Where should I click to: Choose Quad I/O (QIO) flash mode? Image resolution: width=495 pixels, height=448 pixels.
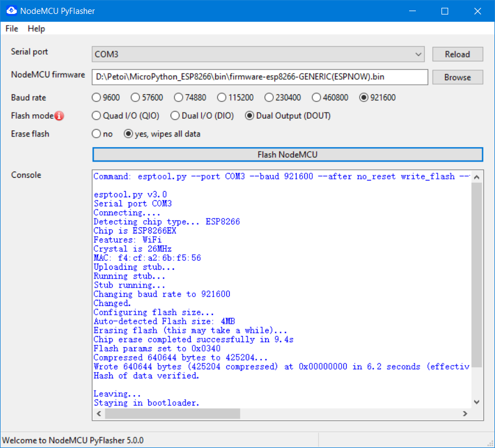click(96, 116)
